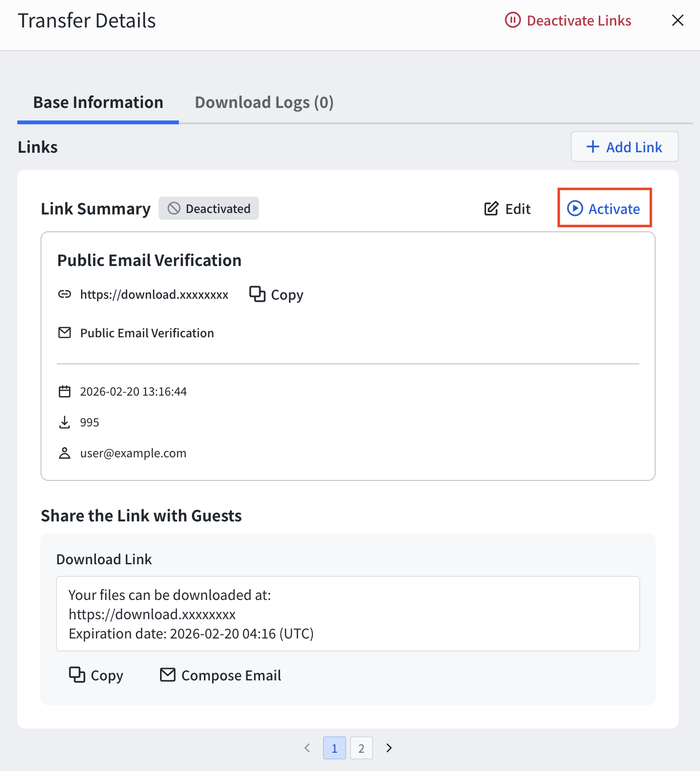Click the Expiration date line in message

[191, 633]
